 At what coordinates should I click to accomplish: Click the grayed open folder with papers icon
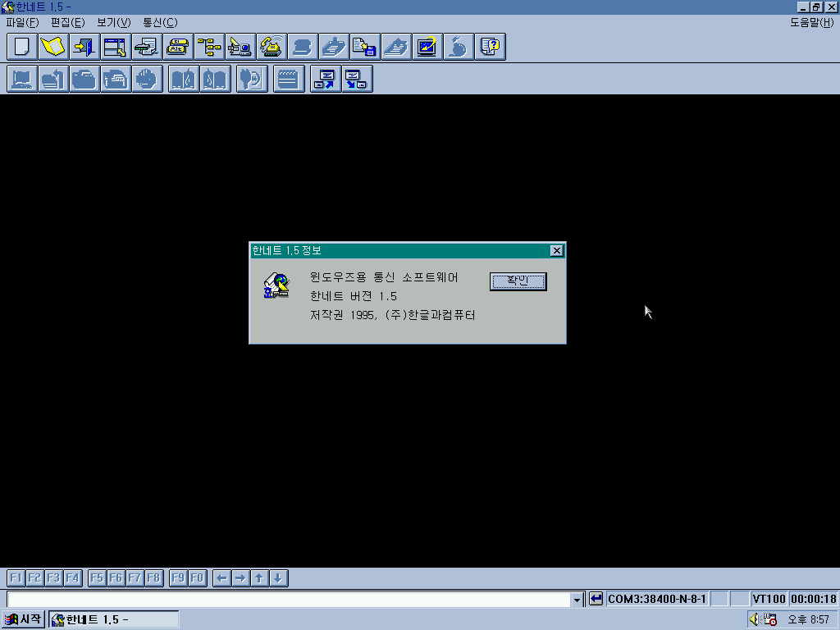coord(115,79)
